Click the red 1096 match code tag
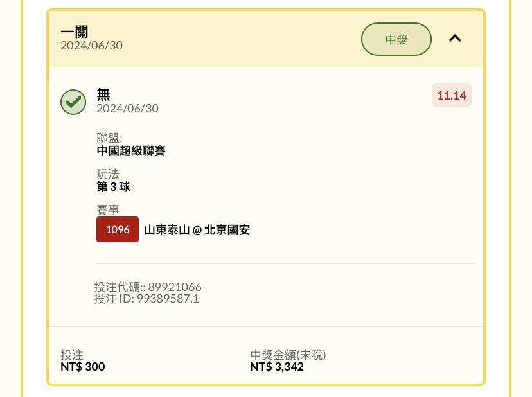 118,229
